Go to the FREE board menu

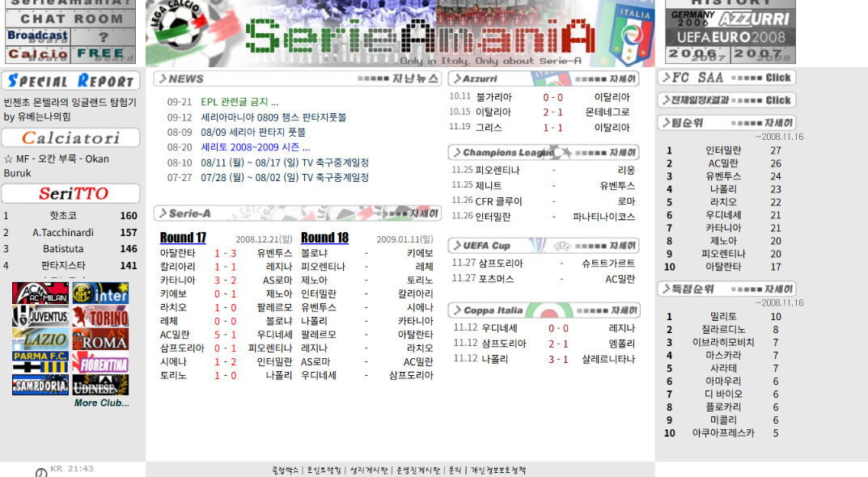pyautogui.click(x=104, y=53)
